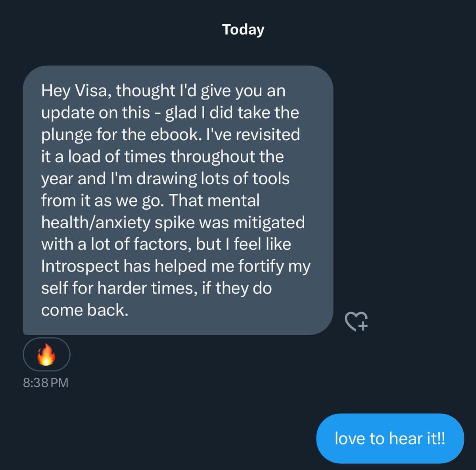Click the word "revisited" in the message

pyautogui.click(x=269, y=135)
